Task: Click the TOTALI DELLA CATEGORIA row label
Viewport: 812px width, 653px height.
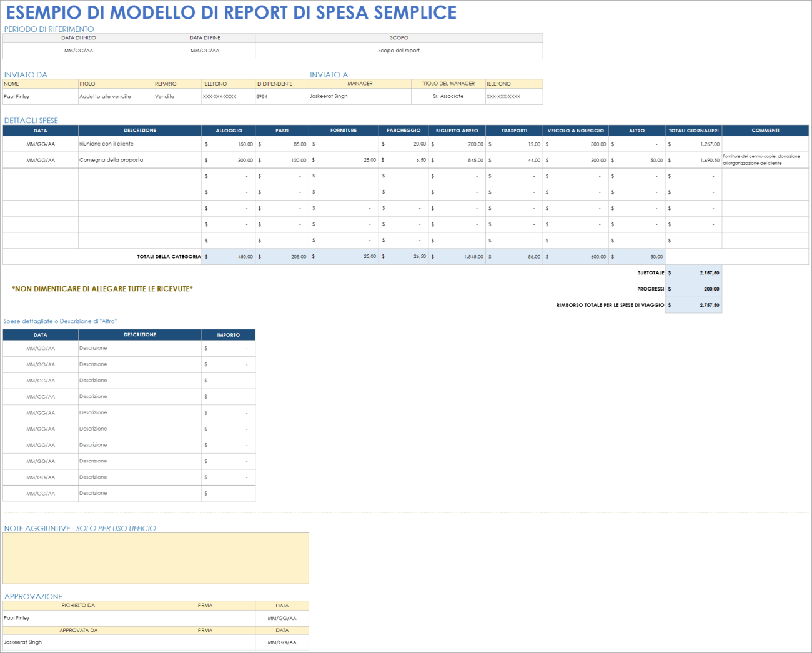Action: [169, 256]
